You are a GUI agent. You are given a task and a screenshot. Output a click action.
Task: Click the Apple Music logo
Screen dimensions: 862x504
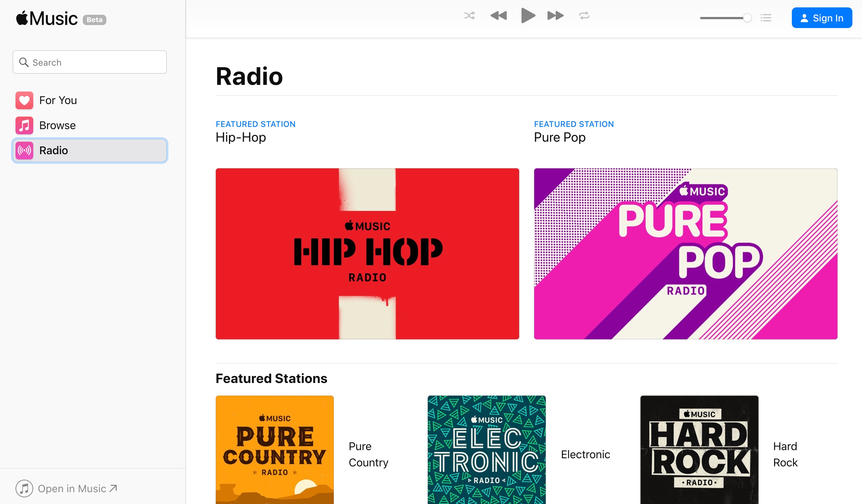tap(47, 18)
